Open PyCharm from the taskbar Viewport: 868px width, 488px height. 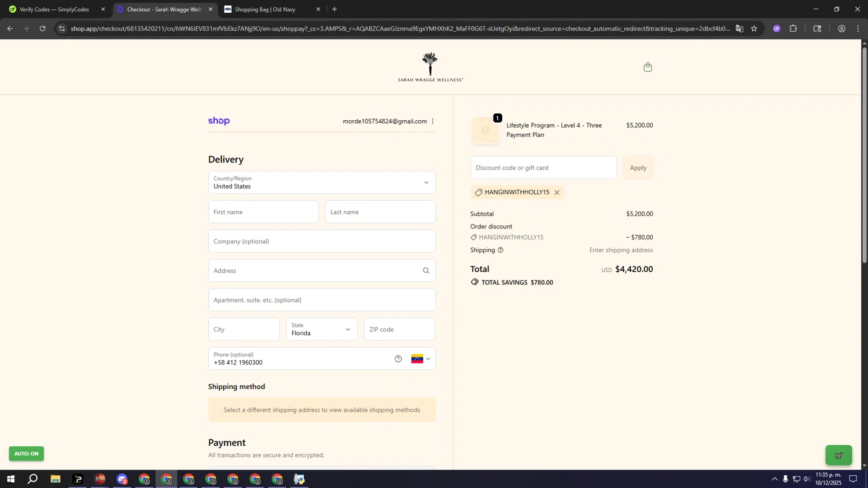78,479
